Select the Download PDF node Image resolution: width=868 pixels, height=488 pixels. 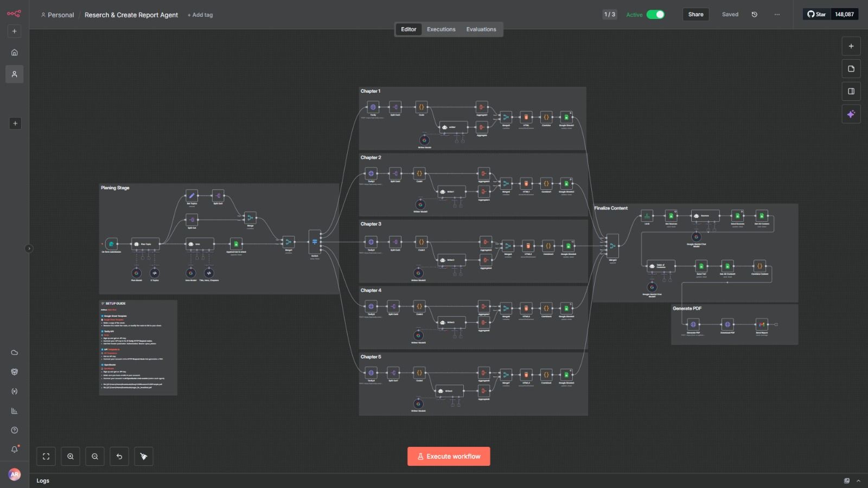click(x=727, y=324)
